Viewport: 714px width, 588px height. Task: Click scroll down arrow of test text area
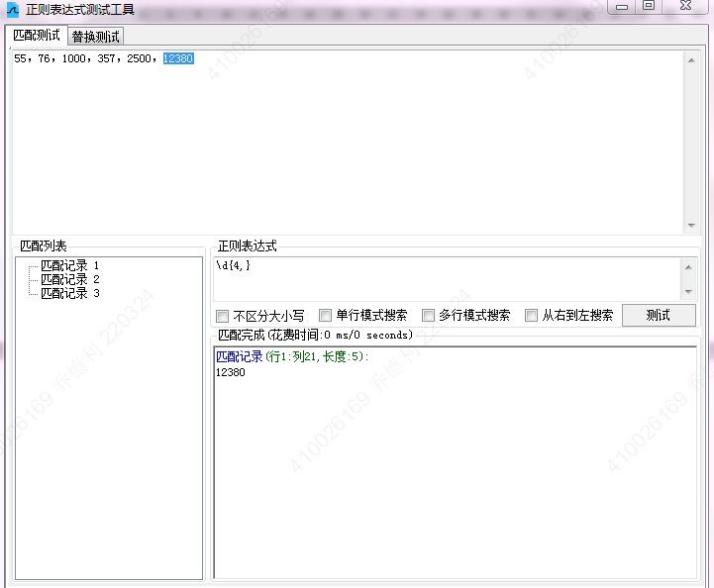[x=691, y=226]
